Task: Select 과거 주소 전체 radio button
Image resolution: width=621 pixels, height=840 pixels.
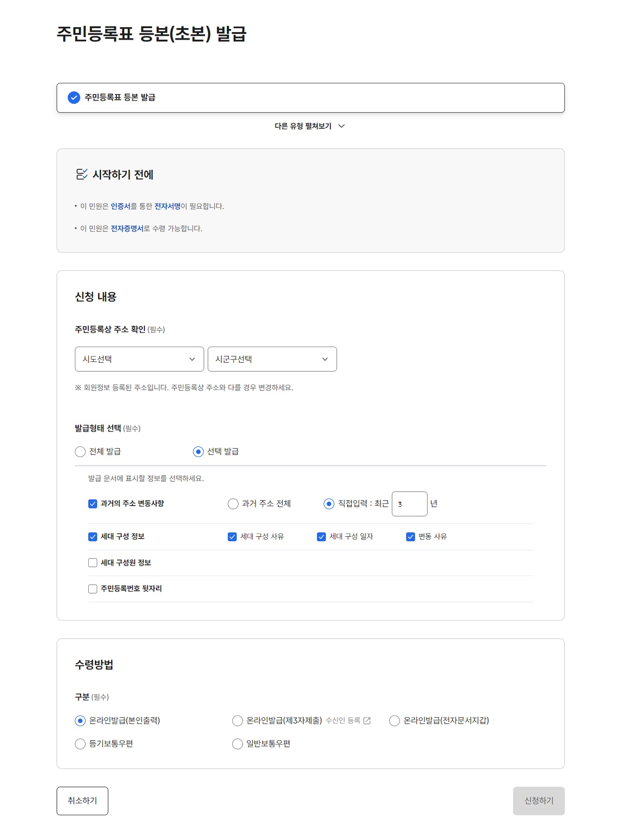Action: [233, 504]
